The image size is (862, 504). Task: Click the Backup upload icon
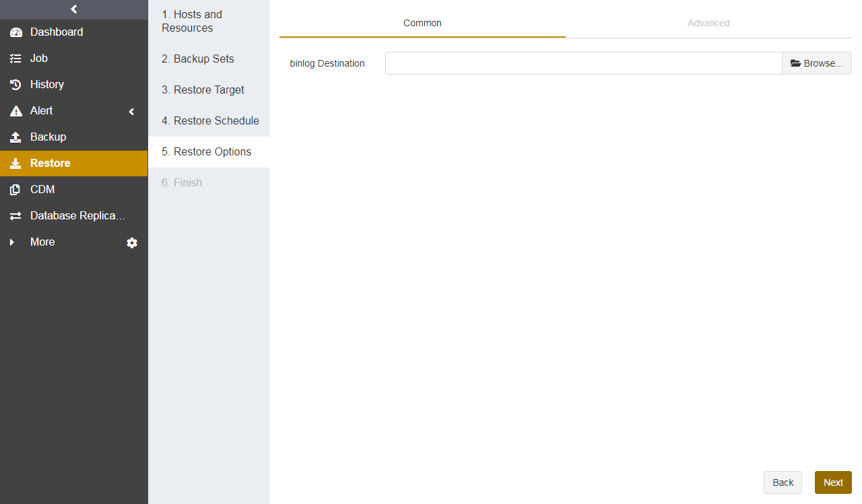pyautogui.click(x=16, y=137)
